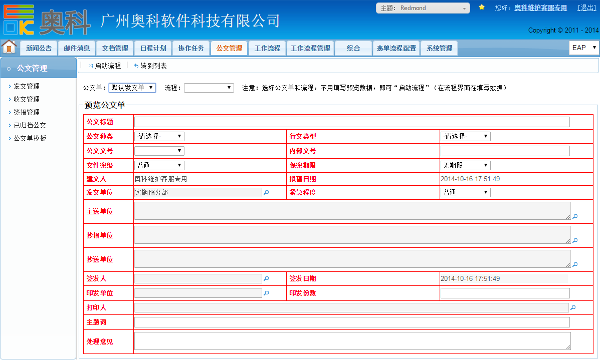Viewport: 600px width, 364px height.
Task: Switch to the 工作流程 tab
Action: (267, 49)
